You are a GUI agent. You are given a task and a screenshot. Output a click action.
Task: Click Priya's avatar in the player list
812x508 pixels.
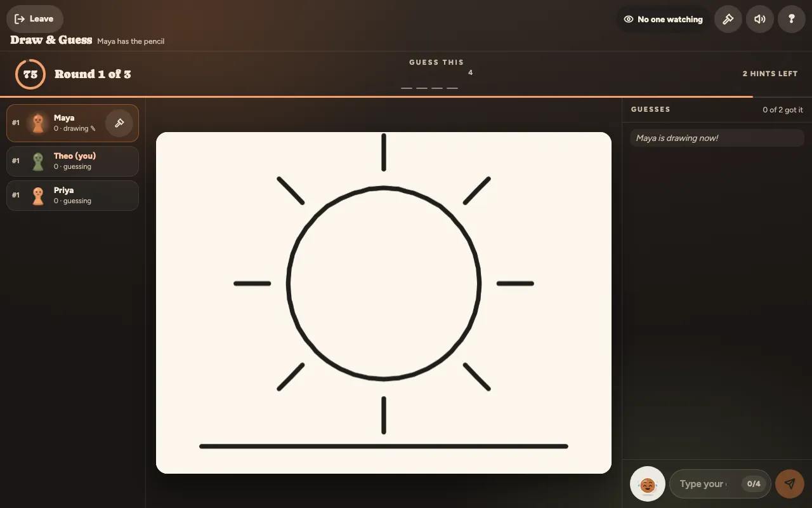[x=38, y=196]
